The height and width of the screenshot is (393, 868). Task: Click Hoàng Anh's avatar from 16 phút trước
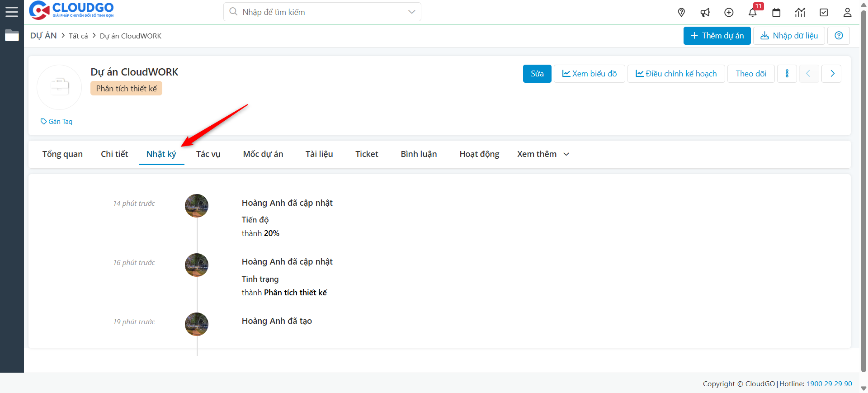[x=197, y=265]
